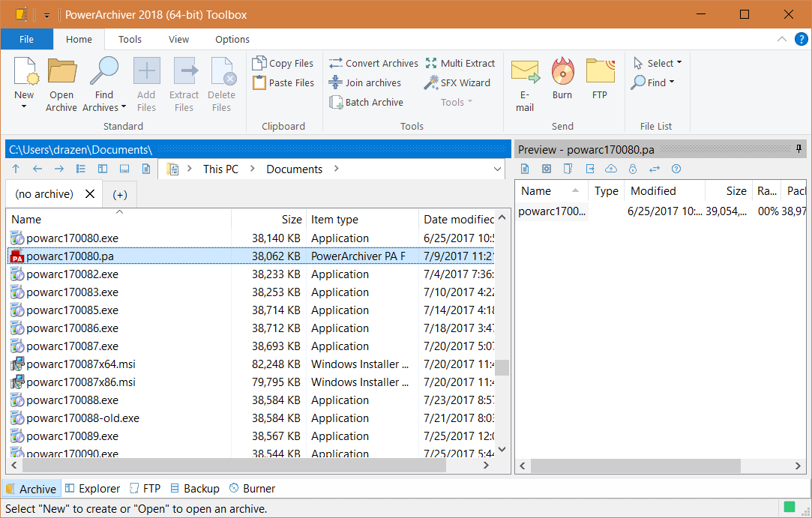The image size is (812, 518).
Task: Switch to the Backup mode tab
Action: 195,489
